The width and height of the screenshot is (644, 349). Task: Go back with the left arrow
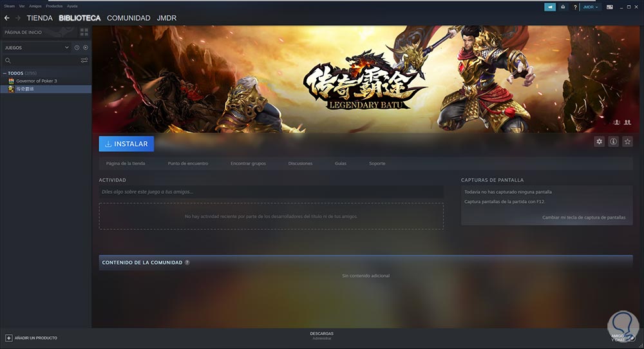pos(6,18)
